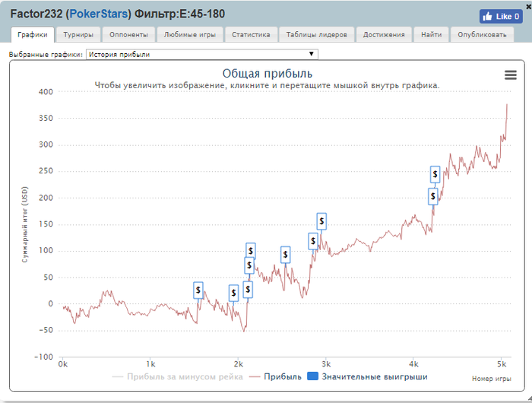Click the x-axis label '3k'
The width and height of the screenshot is (532, 403).
pos(326,364)
